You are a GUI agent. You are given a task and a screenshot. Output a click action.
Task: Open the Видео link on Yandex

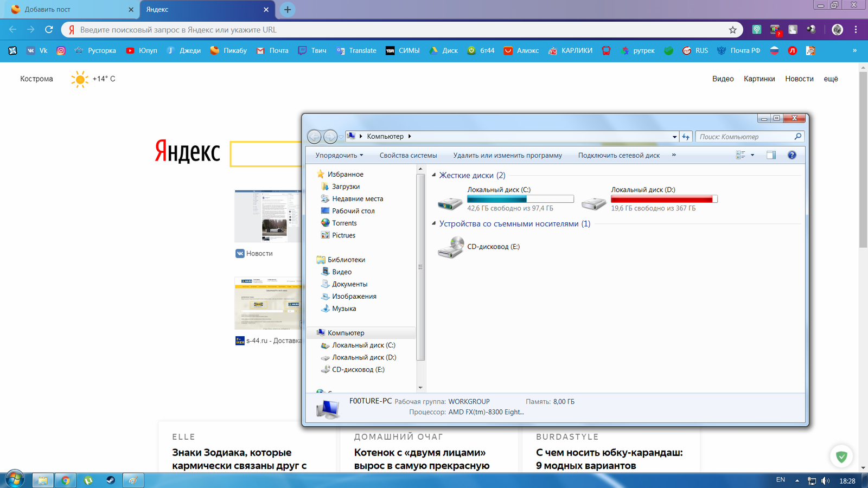pyautogui.click(x=723, y=79)
